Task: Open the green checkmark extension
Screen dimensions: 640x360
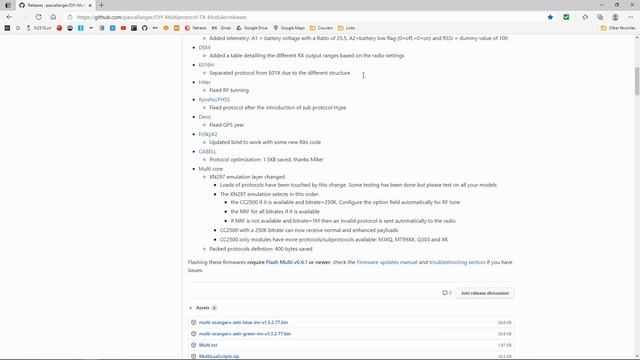Action: pos(566,17)
